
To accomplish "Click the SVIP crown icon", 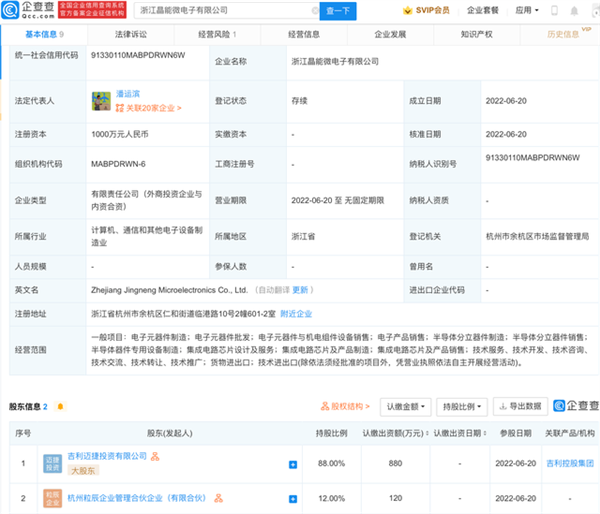I will click(408, 10).
